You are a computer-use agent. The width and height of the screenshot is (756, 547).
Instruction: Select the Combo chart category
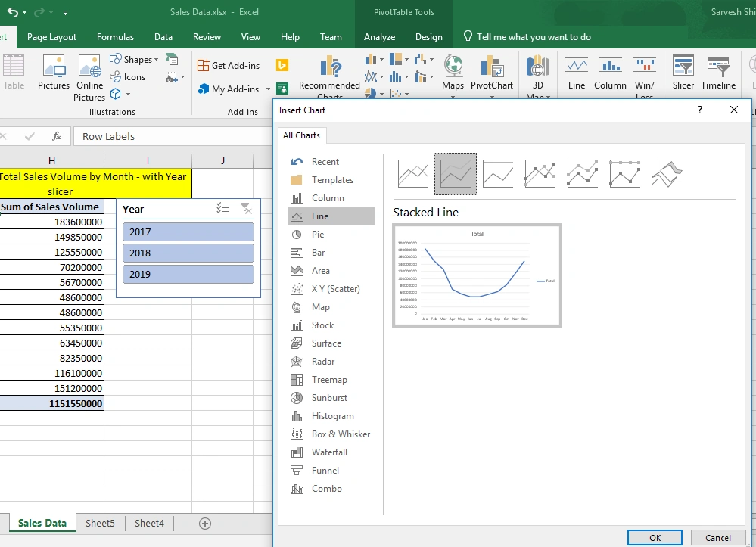pyautogui.click(x=331, y=489)
